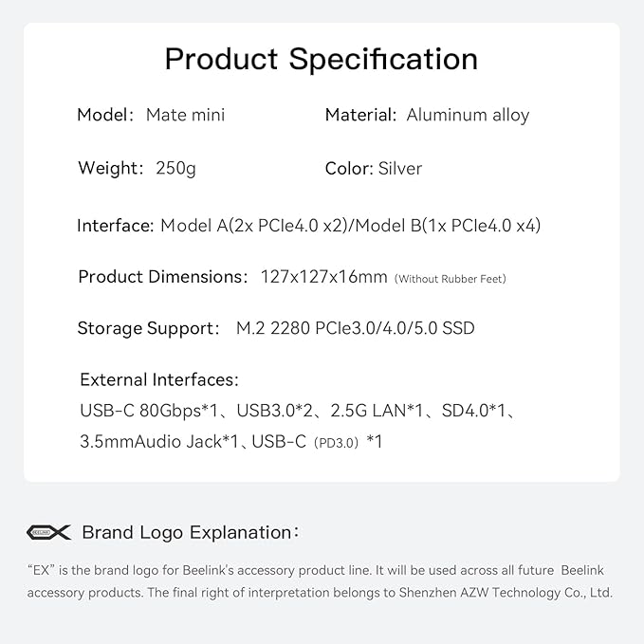Click the Brand Logo Explanation heading
This screenshot has width=644, height=644.
coord(190,532)
